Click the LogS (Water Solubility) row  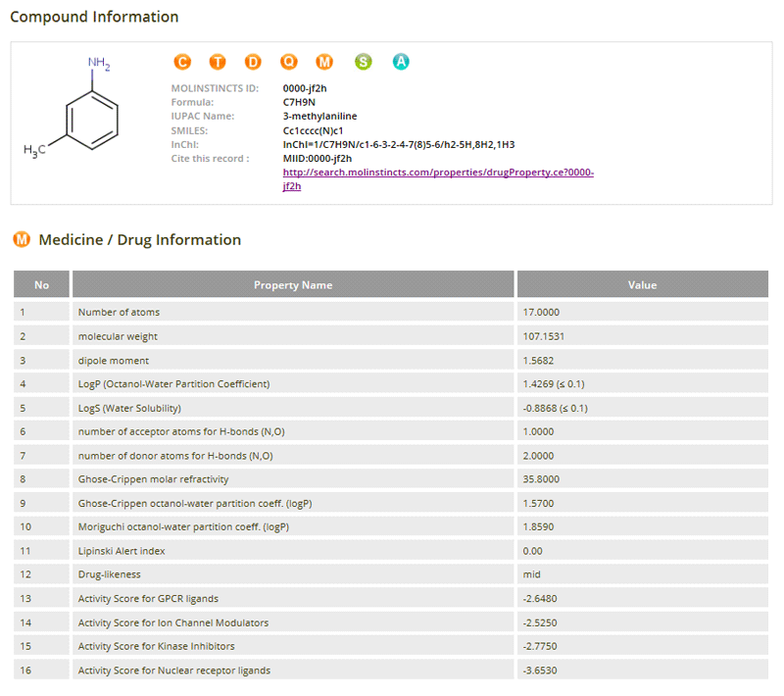click(391, 408)
